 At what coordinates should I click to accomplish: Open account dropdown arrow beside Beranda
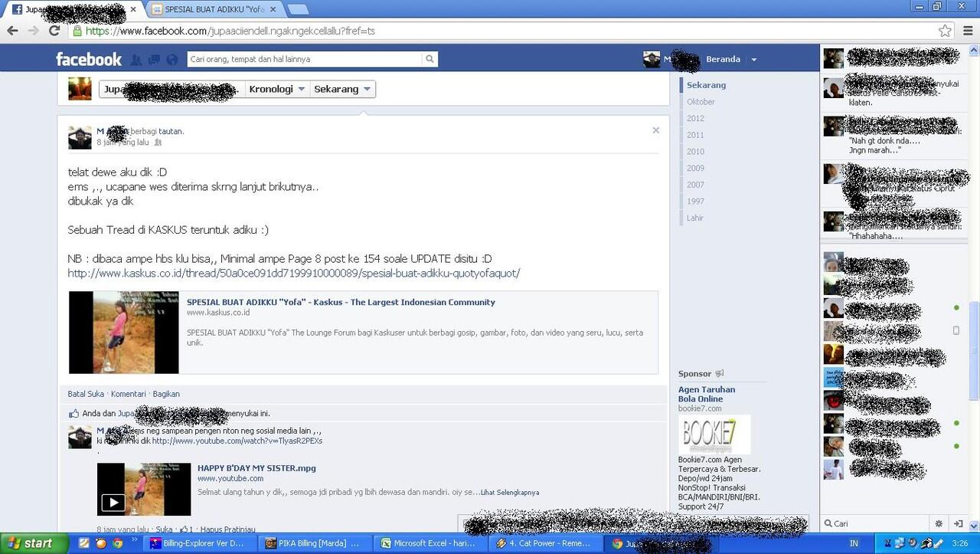click(x=753, y=60)
